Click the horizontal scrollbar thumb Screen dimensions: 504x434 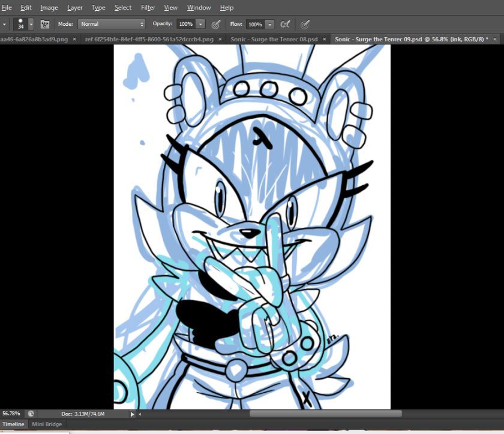(326, 414)
